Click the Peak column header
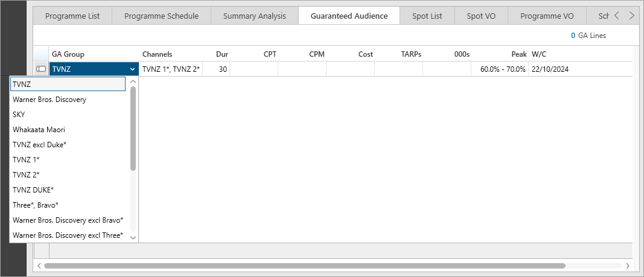This screenshot has height=277, width=644. tap(499, 54)
